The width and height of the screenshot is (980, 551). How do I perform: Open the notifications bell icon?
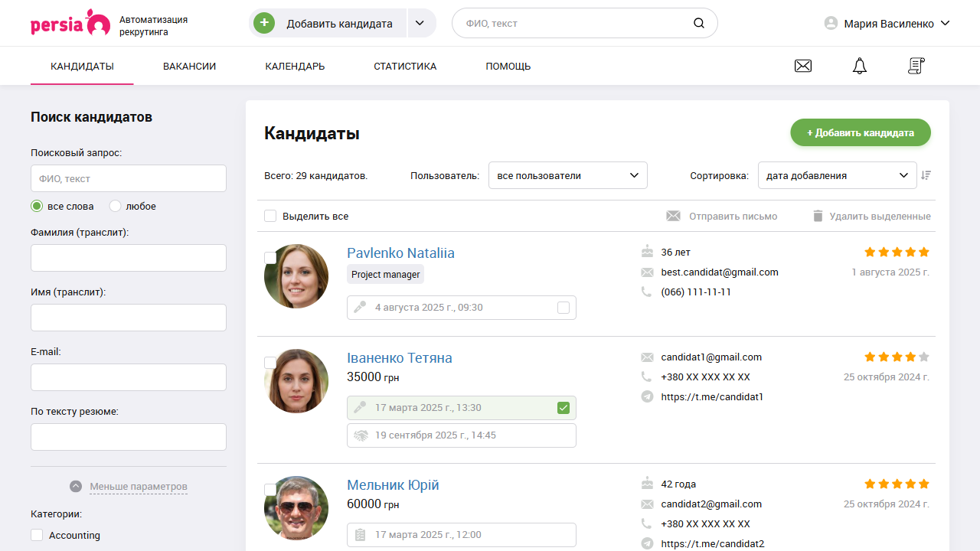[x=859, y=66]
